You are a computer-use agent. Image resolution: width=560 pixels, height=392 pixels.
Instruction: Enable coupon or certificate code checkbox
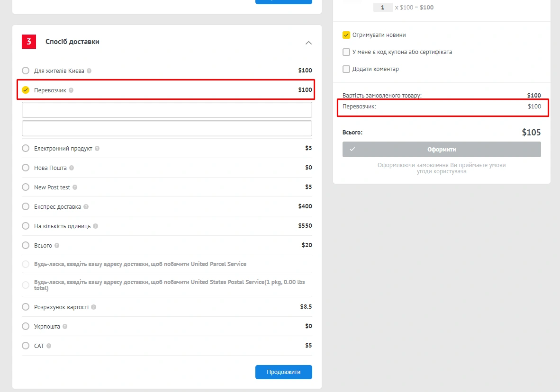coord(346,52)
